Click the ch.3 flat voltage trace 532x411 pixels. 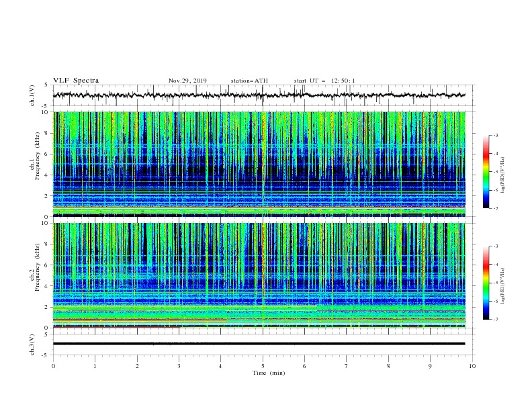pyautogui.click(x=259, y=344)
